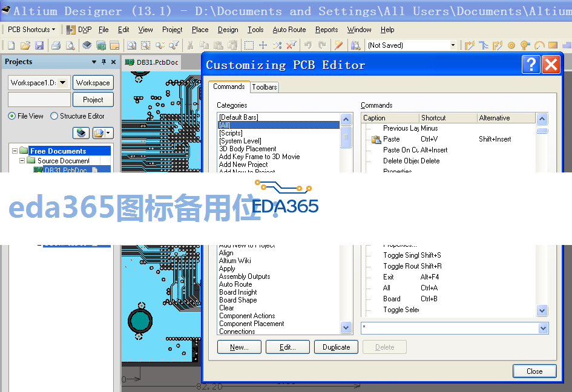572x392 pixels.
Task: Click the Deselect All icon
Action: 277,45
